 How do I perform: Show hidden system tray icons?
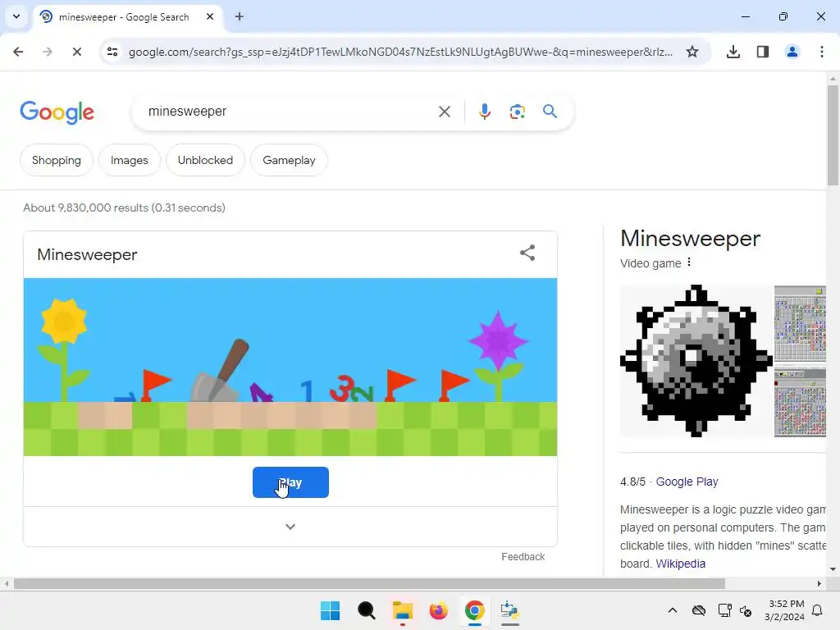coord(673,610)
